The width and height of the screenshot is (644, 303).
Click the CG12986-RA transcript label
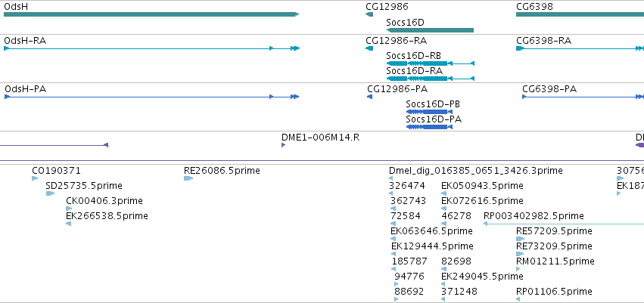click(x=397, y=41)
